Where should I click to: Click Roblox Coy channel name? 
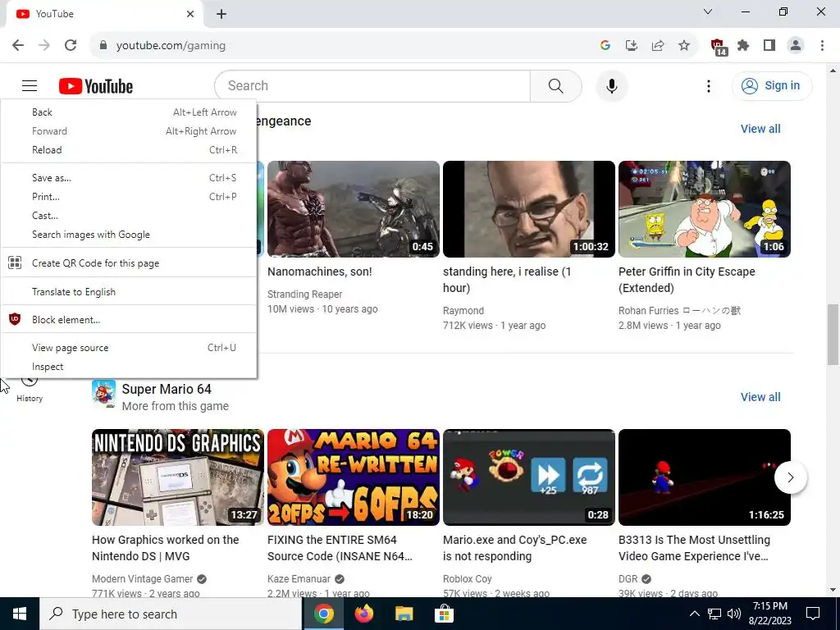(x=467, y=579)
